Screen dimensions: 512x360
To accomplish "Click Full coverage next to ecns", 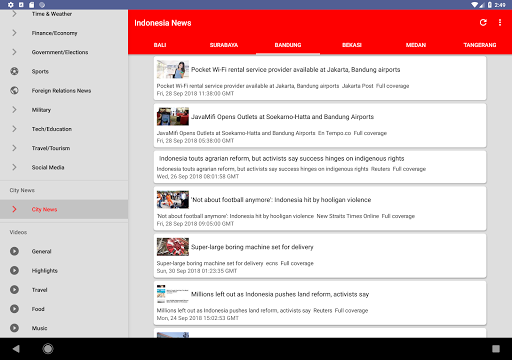I will [x=297, y=263].
